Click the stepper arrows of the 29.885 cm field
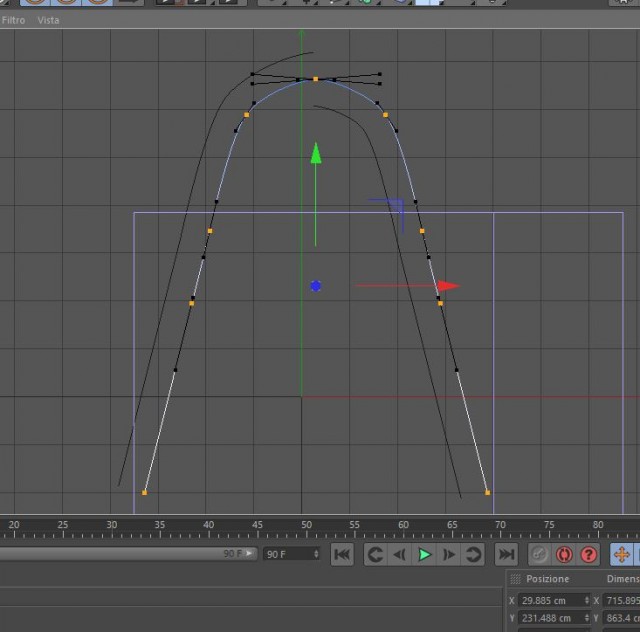This screenshot has height=632, width=640. click(587, 600)
